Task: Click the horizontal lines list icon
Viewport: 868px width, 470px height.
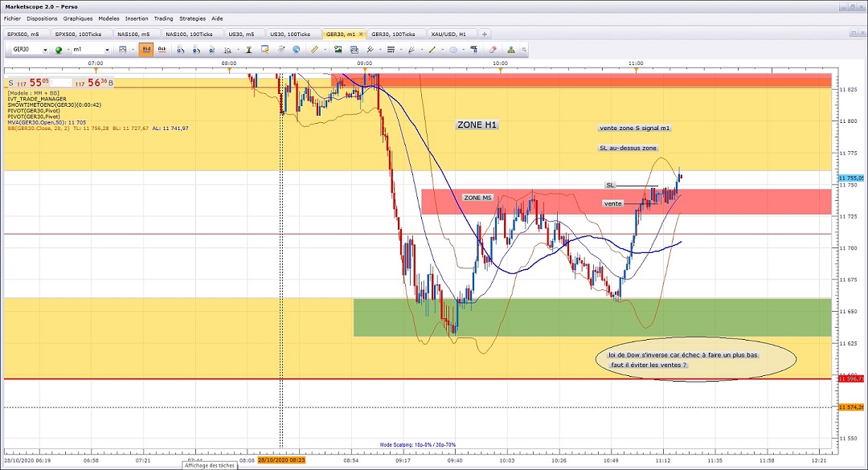Action: [x=391, y=49]
